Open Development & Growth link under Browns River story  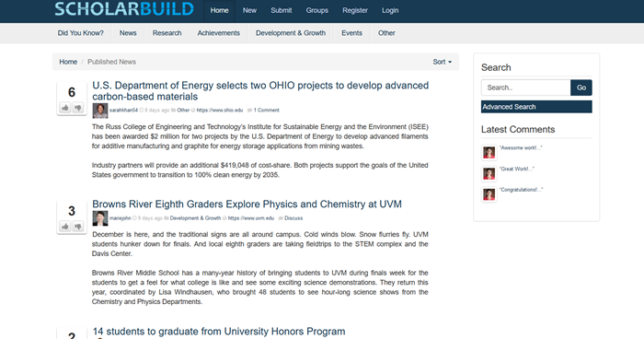click(195, 218)
